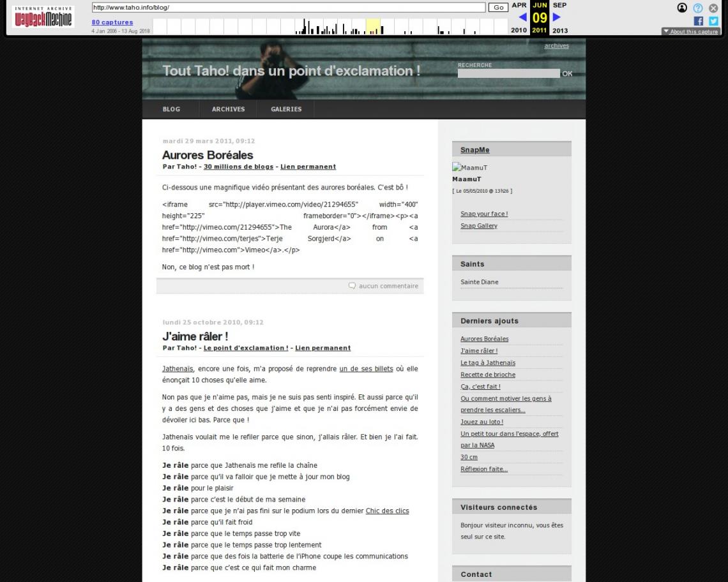Share capture on Twitter icon

coord(713,21)
